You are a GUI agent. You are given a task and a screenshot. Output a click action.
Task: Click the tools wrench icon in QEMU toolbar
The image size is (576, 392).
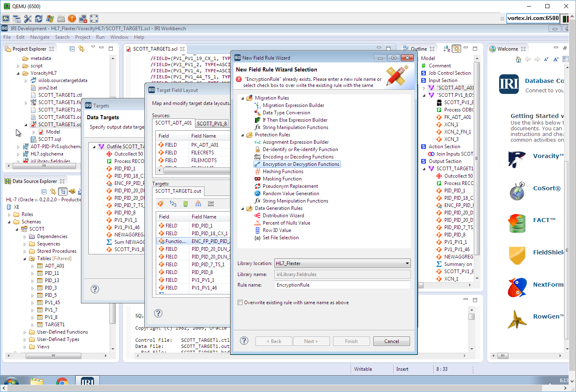(28, 18)
